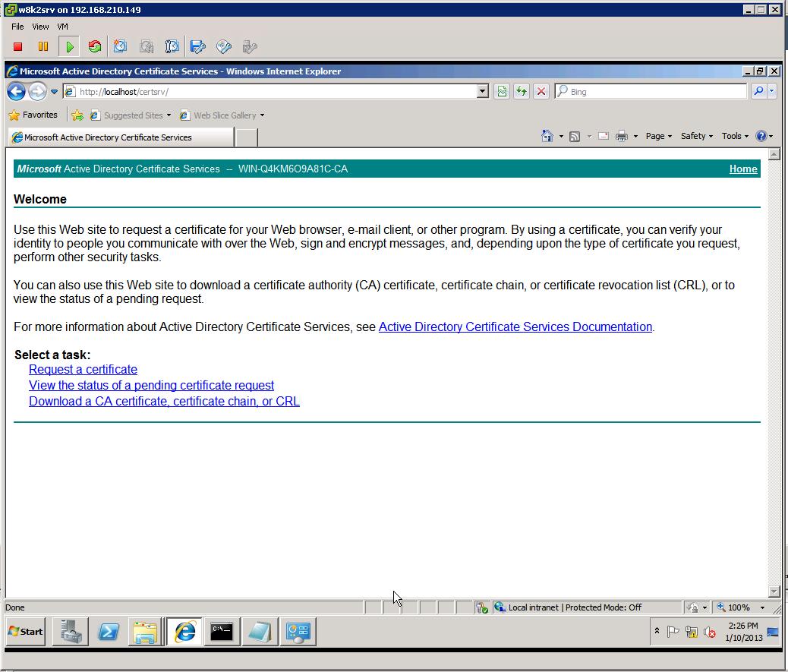This screenshot has width=788, height=672.
Task: Open the Snapshot Manager icon
Action: tap(172, 47)
